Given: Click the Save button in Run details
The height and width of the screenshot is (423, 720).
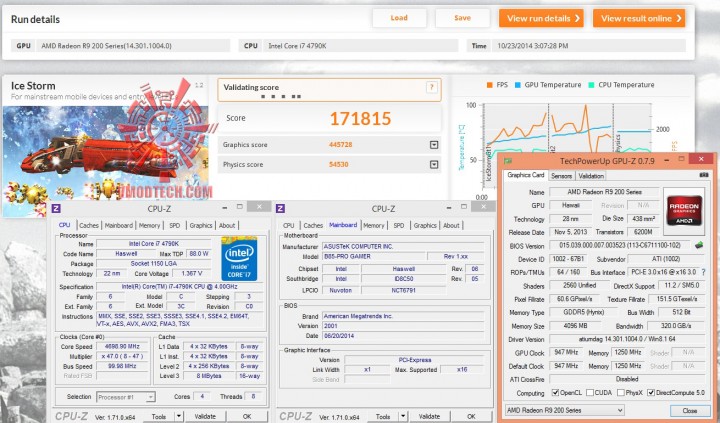Looking at the screenshot, I should coord(462,18).
